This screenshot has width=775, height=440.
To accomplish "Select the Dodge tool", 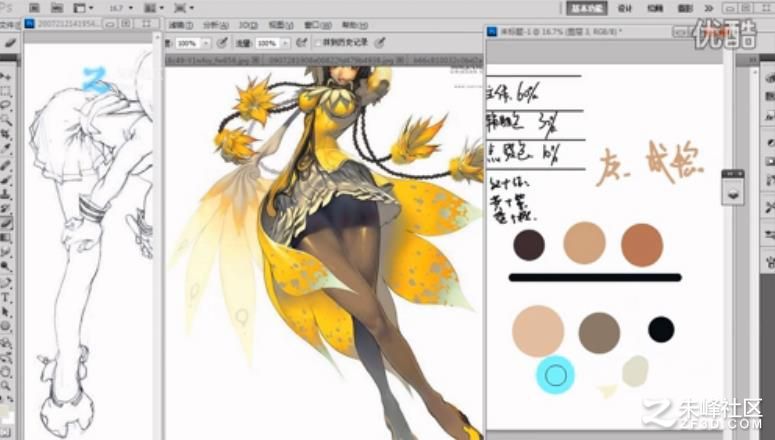I will click(6, 267).
